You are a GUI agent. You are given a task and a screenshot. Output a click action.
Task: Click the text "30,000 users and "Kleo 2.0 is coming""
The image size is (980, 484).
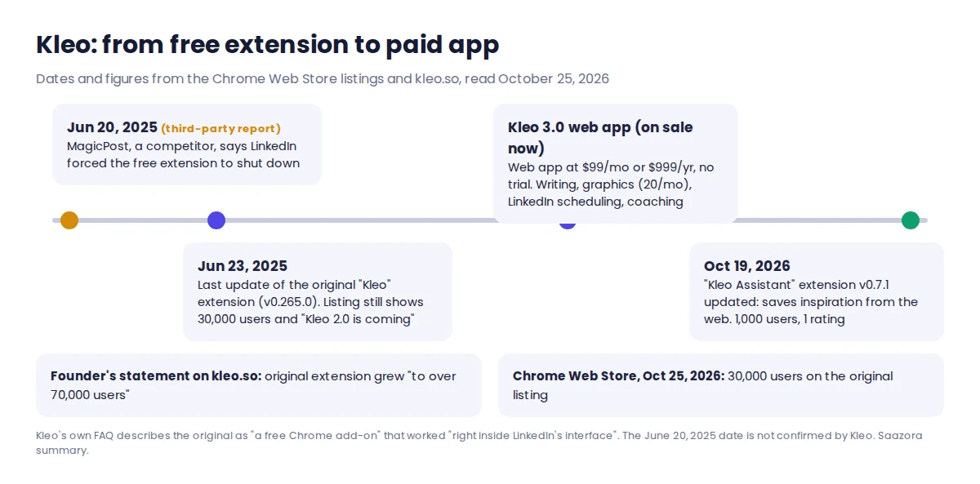(x=306, y=319)
